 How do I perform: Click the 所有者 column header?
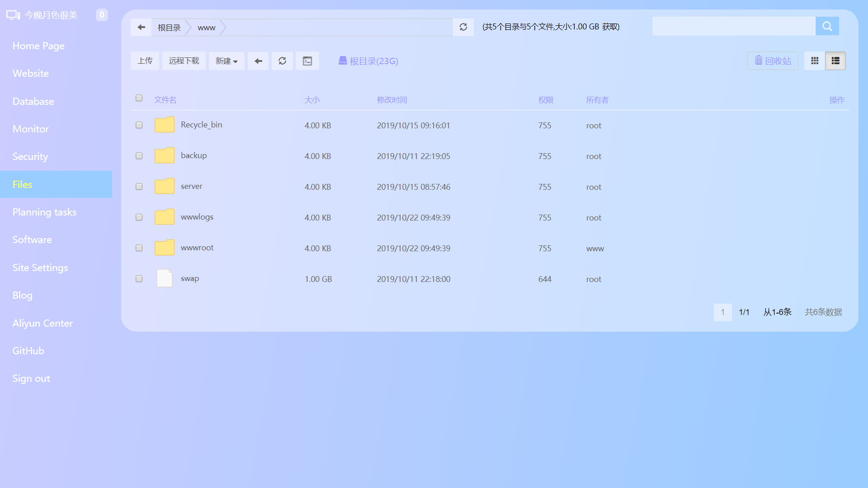tap(597, 100)
